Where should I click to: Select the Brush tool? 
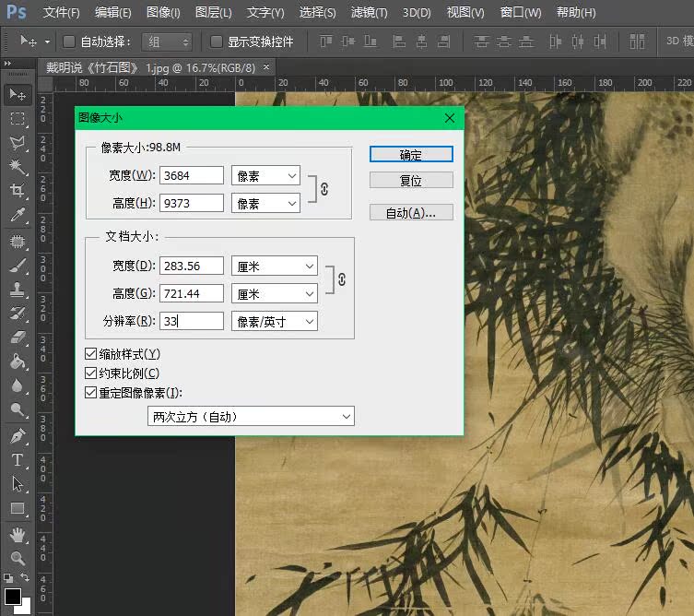click(x=18, y=266)
